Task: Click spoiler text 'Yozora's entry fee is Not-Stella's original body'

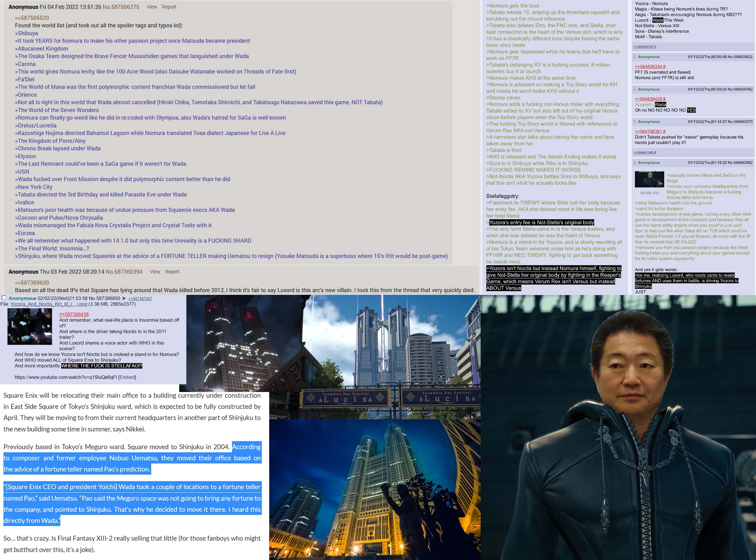Action: pyautogui.click(x=541, y=222)
